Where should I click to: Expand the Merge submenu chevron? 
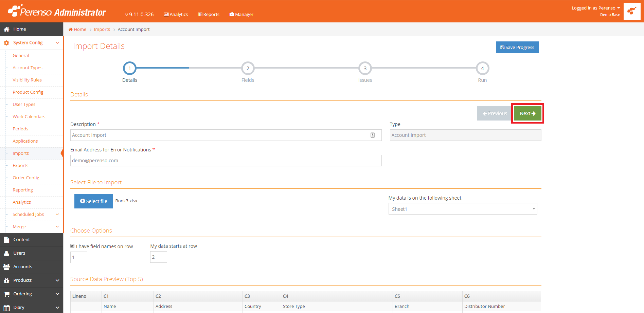pyautogui.click(x=57, y=227)
